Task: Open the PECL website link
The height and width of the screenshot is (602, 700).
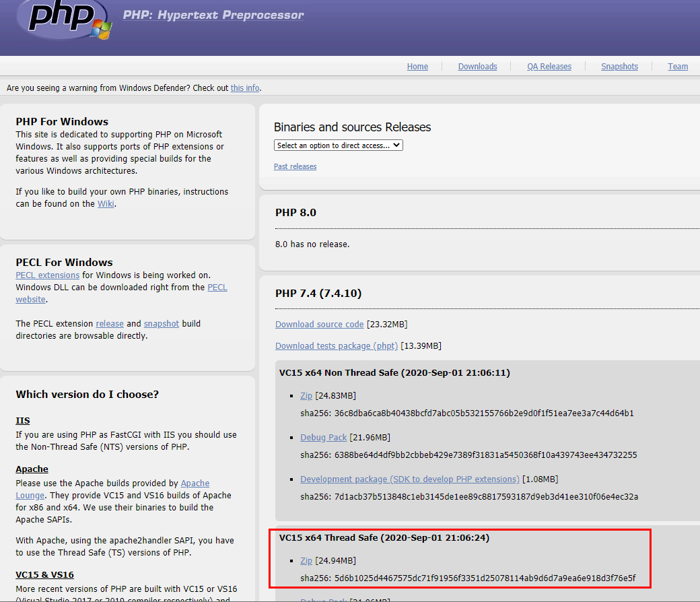Action: tap(217, 287)
